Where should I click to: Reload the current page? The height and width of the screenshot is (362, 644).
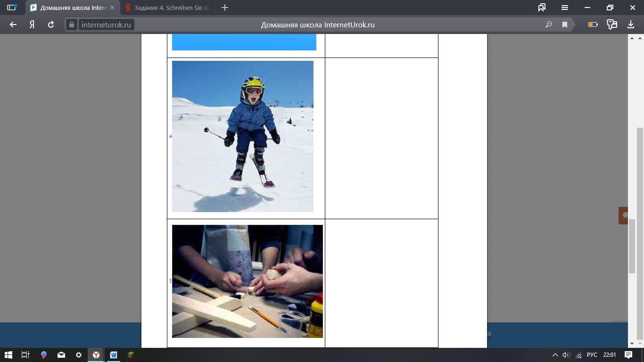click(x=51, y=25)
